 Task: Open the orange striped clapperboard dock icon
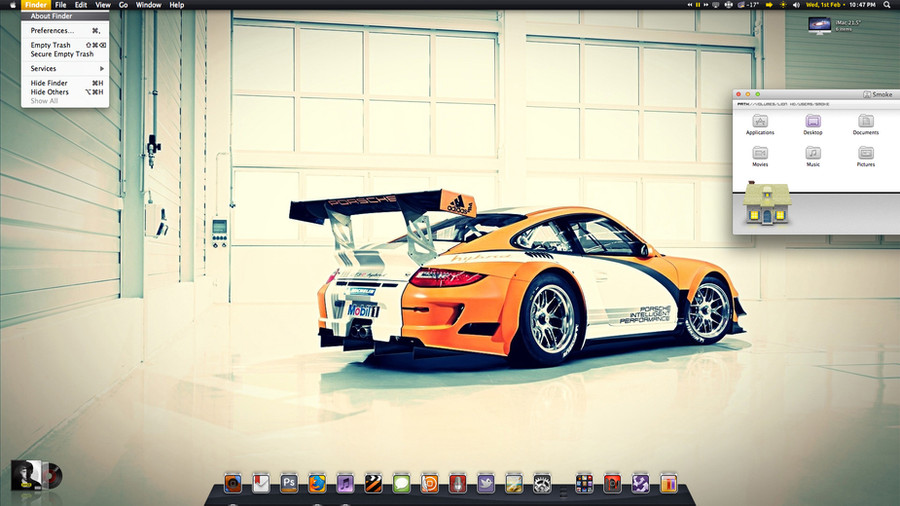click(x=373, y=484)
